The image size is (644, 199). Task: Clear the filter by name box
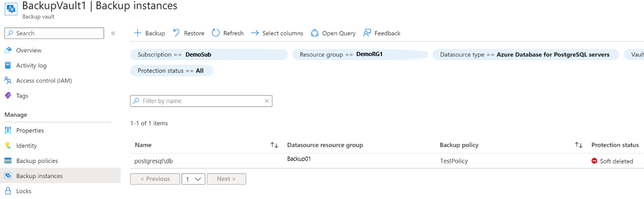[x=267, y=101]
